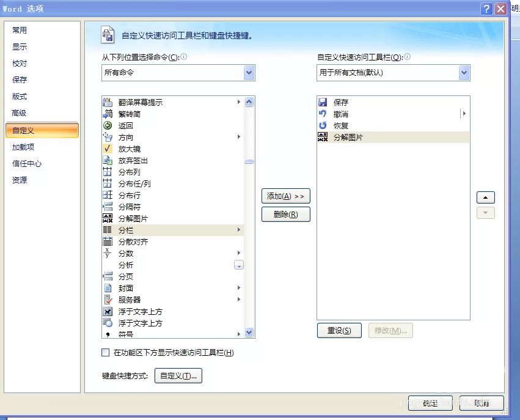Select the 分析 command row
This screenshot has width=520, height=420.
pos(173,265)
